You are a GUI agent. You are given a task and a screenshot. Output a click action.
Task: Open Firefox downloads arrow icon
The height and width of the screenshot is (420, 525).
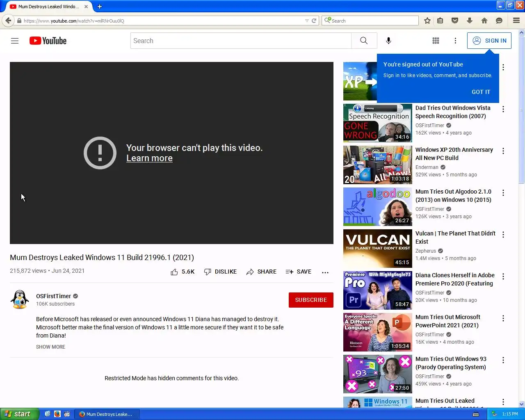tap(470, 21)
